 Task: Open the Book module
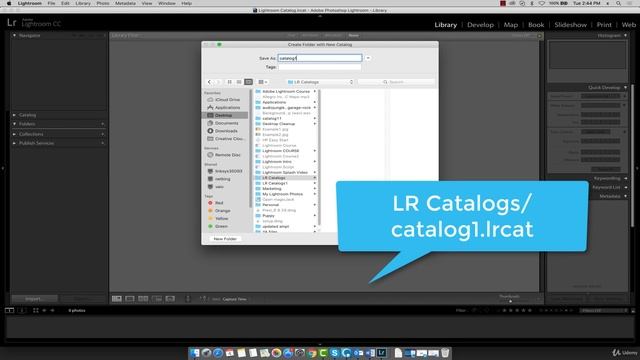[536, 25]
